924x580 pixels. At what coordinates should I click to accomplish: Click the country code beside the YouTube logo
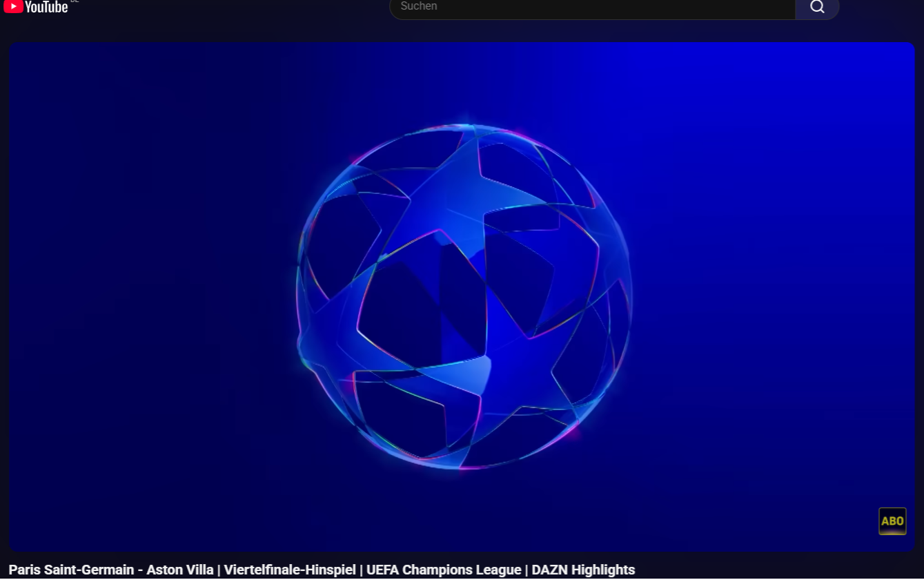coord(75,1)
